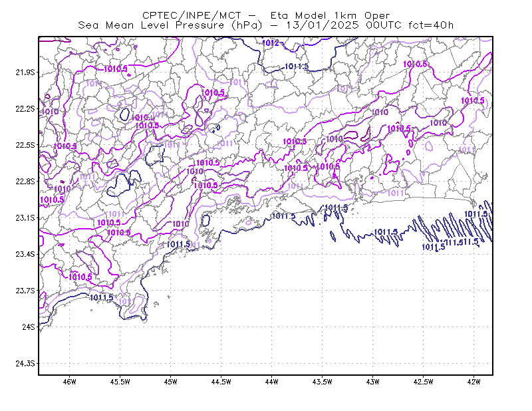The image size is (532, 411).
Task: Click the 43.5W longitude axis label
Action: coord(322,382)
